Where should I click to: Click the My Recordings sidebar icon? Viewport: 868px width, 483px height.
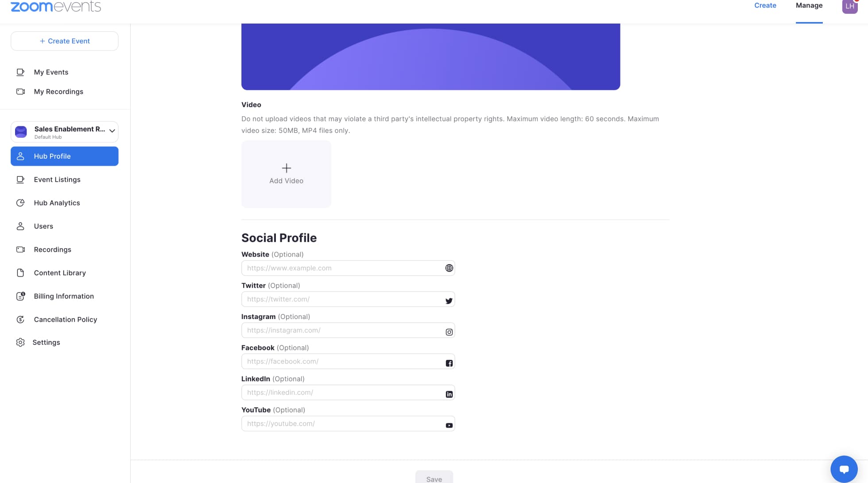tap(20, 91)
